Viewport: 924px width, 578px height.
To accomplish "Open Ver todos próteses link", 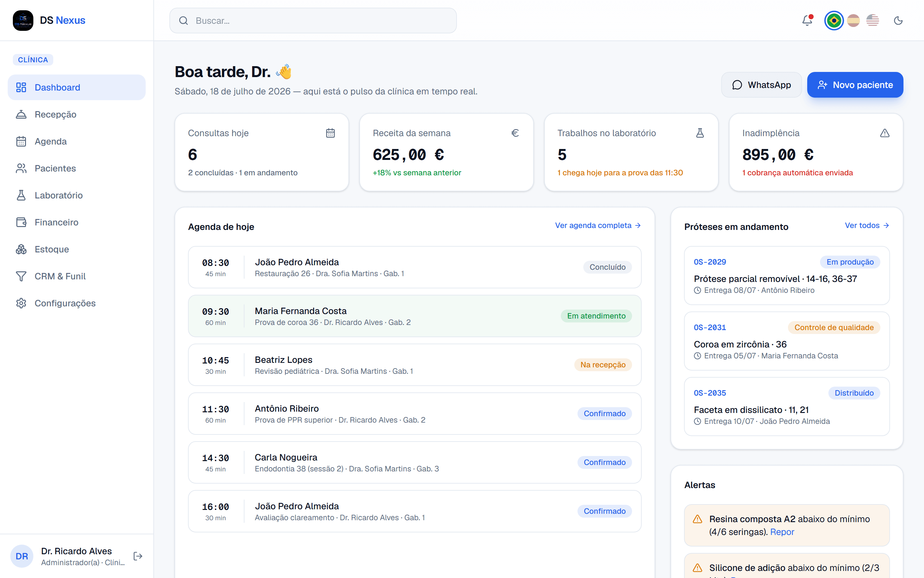I will tap(867, 225).
